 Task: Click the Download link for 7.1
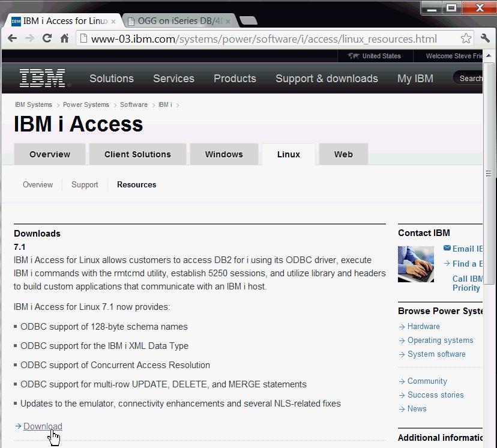click(x=43, y=426)
